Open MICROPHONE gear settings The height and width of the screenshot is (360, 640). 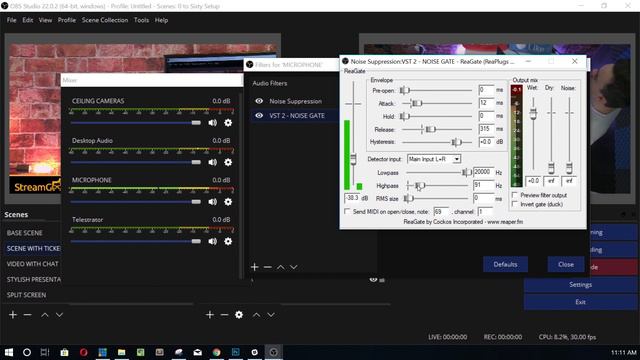point(228,202)
